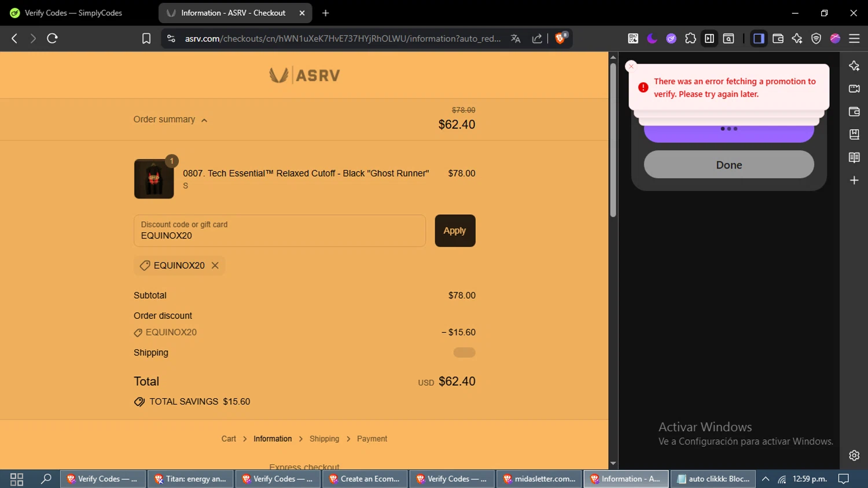Select the Information breadcrumb step

click(x=273, y=439)
